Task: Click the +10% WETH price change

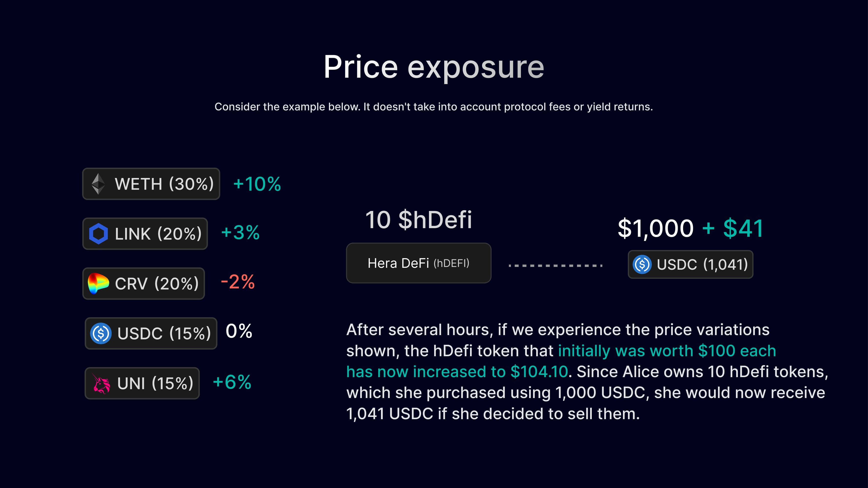Action: click(x=257, y=184)
